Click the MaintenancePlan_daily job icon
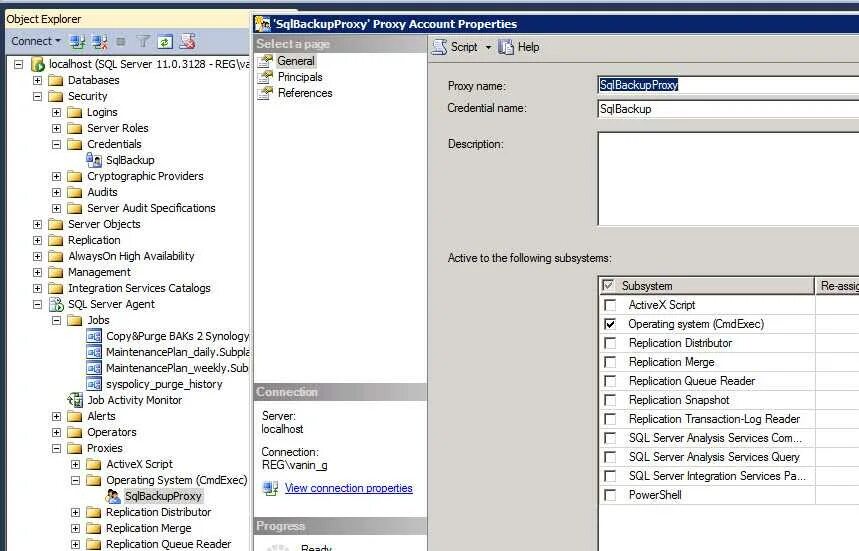Viewport: 859px width, 551px height. point(94,352)
